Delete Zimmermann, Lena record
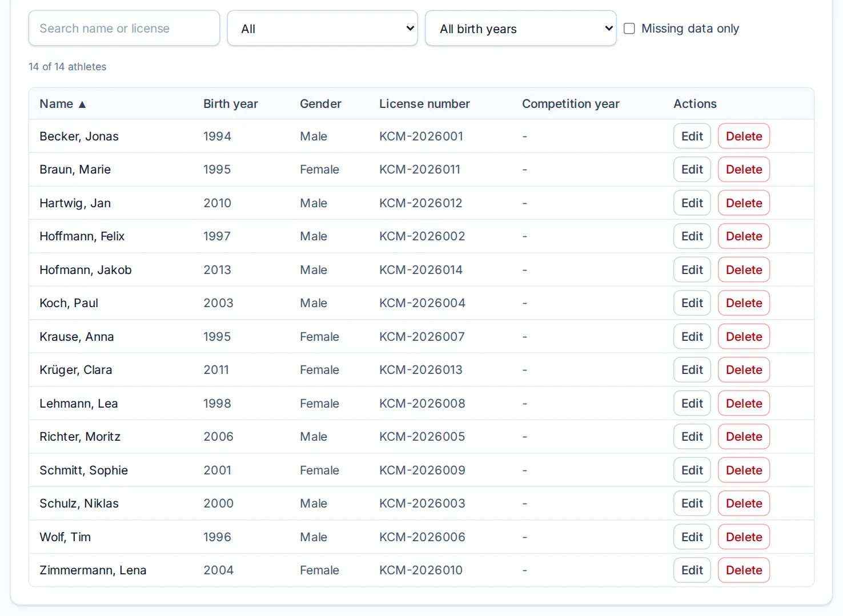 (744, 570)
